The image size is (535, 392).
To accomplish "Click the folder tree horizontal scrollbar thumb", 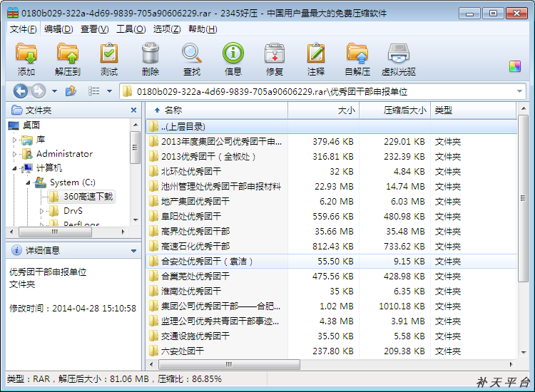I will point(55,232).
